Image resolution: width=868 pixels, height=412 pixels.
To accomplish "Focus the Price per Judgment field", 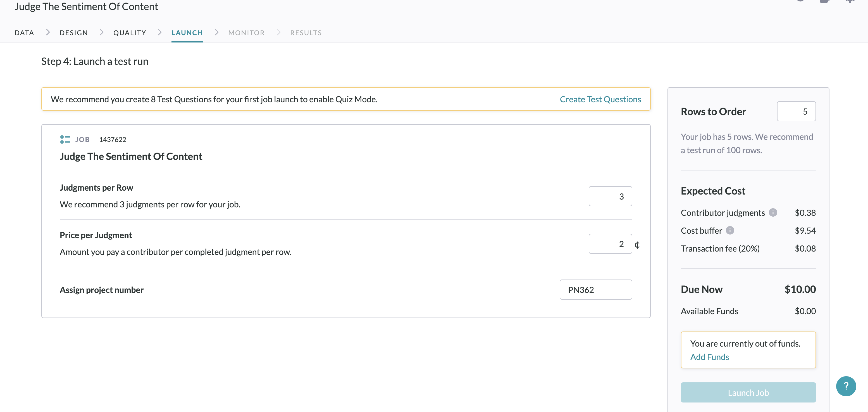I will [x=610, y=244].
